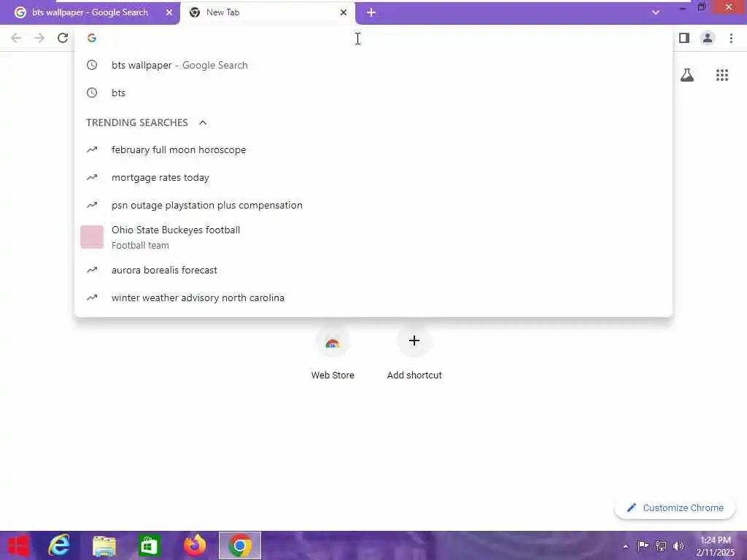Click the back navigation arrow
Image resolution: width=747 pixels, height=560 pixels.
pos(16,38)
